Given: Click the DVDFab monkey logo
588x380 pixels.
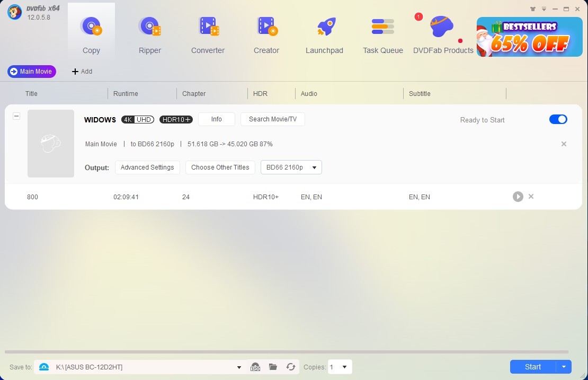Looking at the screenshot, I should [x=15, y=12].
